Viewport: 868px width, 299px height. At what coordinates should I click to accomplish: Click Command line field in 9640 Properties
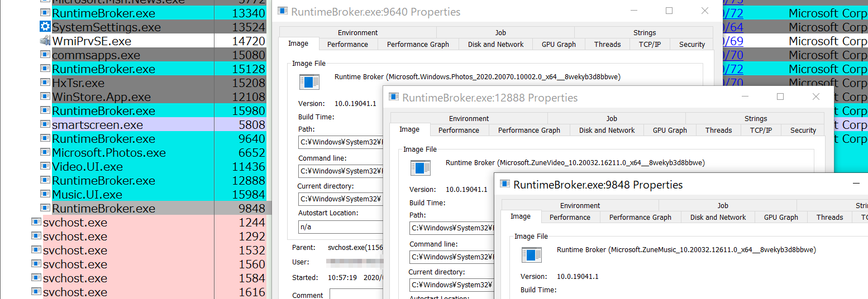[x=340, y=171]
